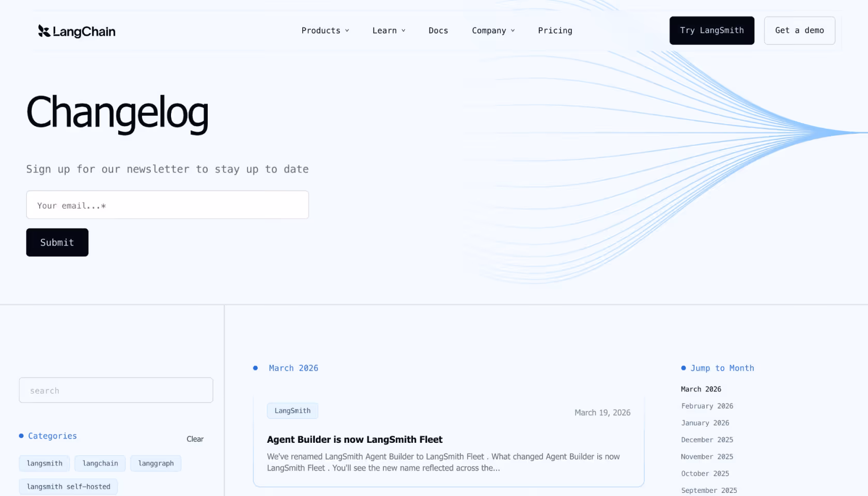Focus the Your email newsletter field
Screen dimensions: 868x496
click(x=167, y=205)
